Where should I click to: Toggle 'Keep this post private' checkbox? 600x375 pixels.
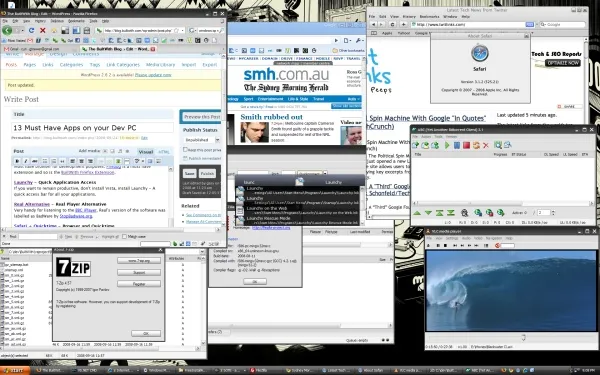[185, 150]
